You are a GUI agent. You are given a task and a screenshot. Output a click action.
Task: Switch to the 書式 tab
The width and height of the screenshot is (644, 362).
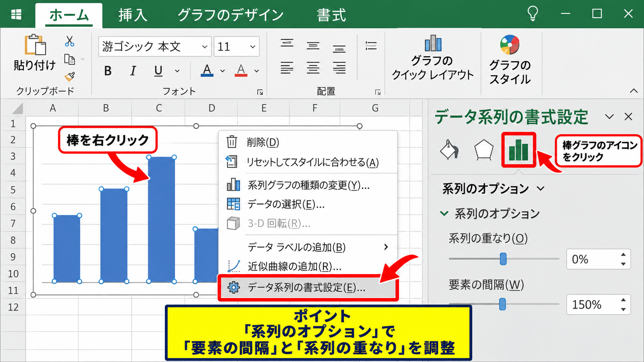(x=331, y=15)
